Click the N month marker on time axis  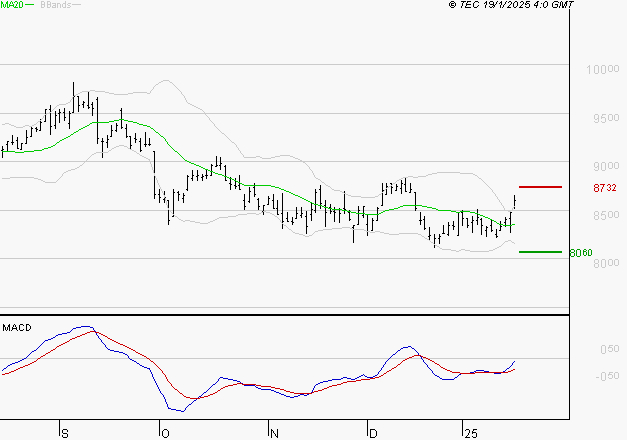274,434
